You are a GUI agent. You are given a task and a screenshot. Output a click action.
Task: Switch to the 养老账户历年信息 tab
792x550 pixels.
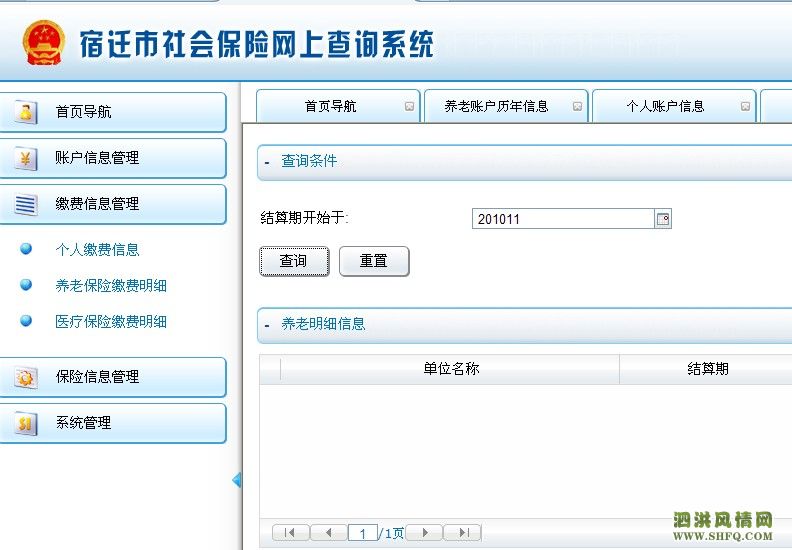point(506,106)
